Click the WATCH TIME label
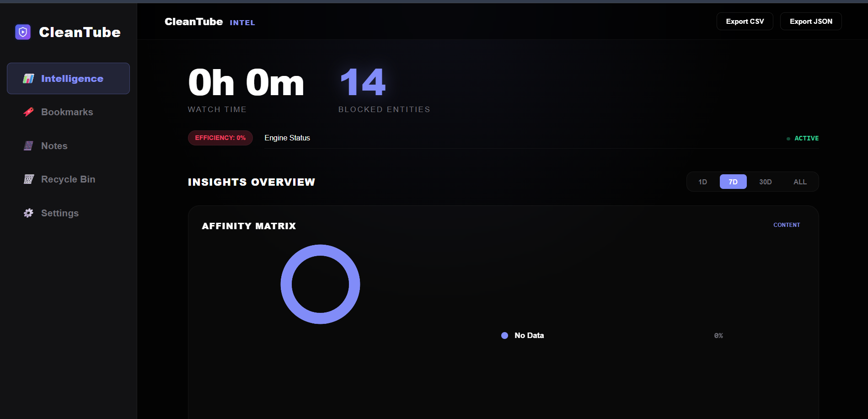Screen dimensions: 868x419 [x=217, y=109]
